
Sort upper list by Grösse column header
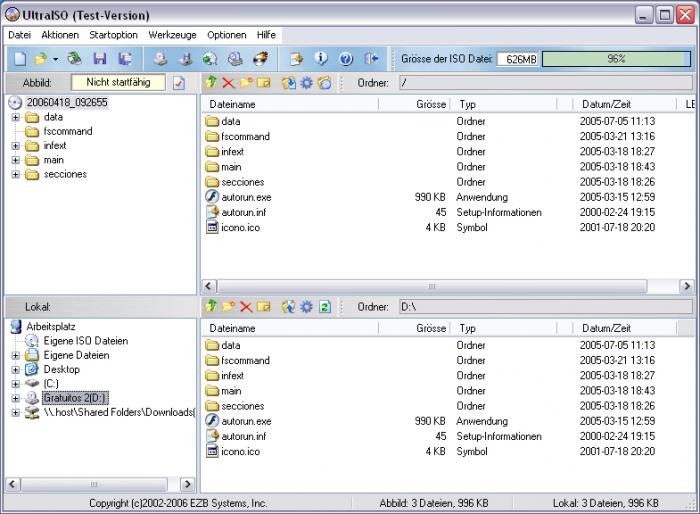430,104
